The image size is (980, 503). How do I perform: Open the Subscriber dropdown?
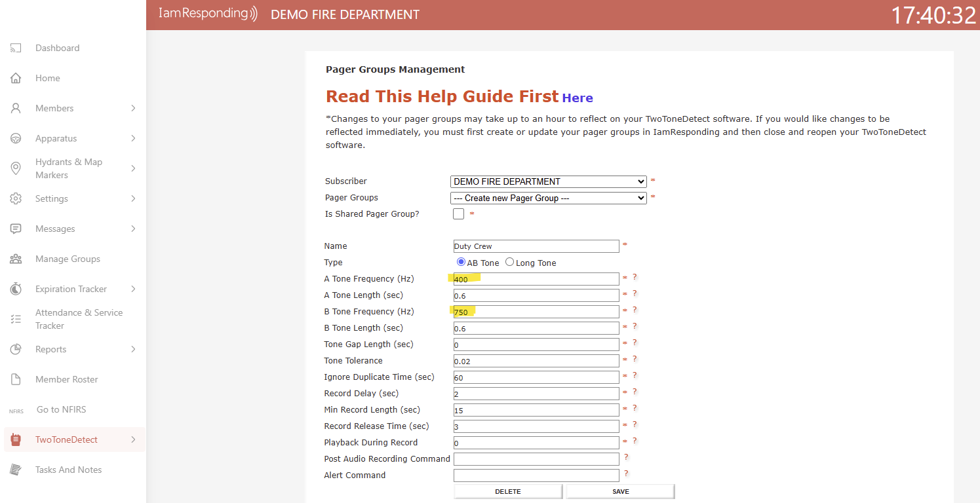549,181
